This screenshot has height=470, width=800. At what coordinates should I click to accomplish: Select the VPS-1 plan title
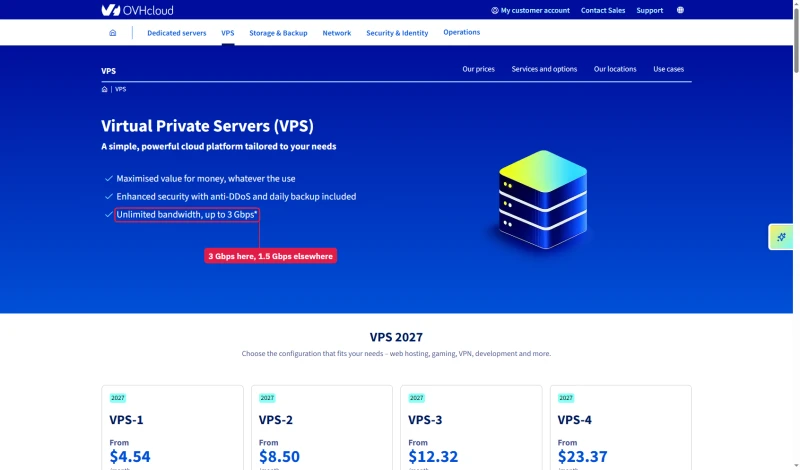tap(126, 419)
